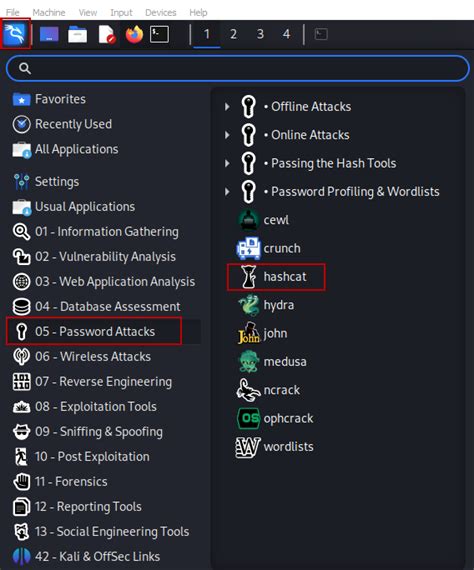Expand the Offline Attacks submenu arrow
The image size is (474, 570).
pos(227,107)
